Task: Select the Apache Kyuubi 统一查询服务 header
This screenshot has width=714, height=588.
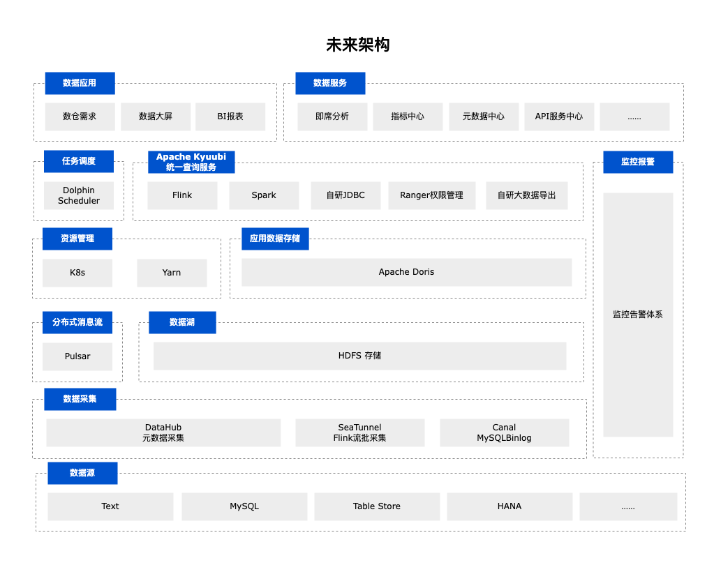Action: pos(191,162)
